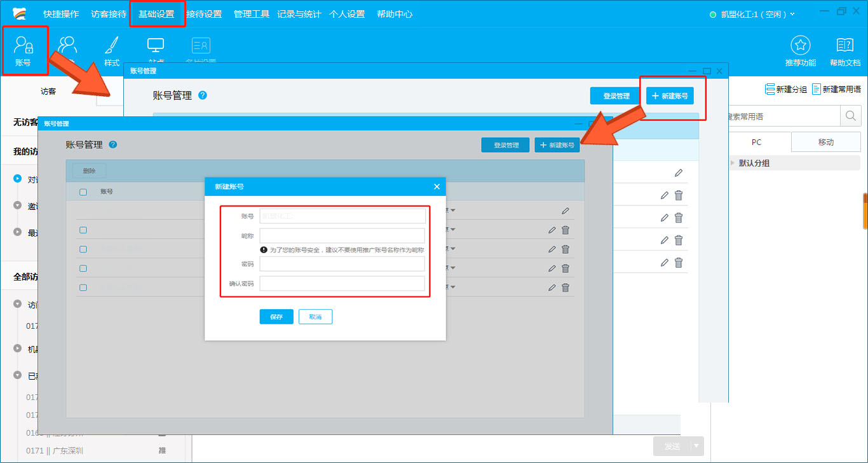This screenshot has height=463, width=868.
Task: Click the 新建常用语 document icon
Action: tap(817, 89)
